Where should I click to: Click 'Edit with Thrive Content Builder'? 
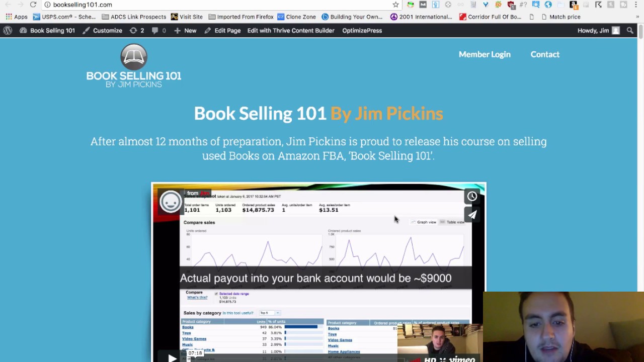pyautogui.click(x=291, y=31)
